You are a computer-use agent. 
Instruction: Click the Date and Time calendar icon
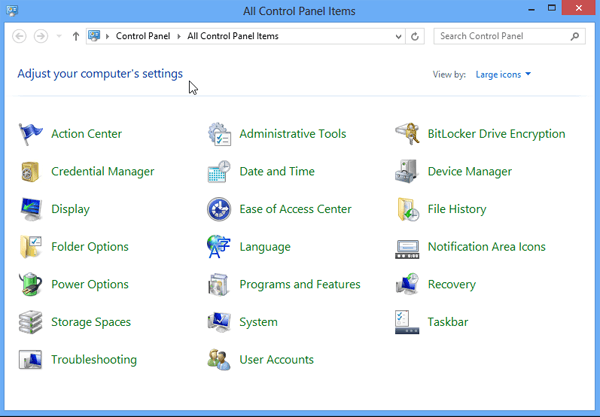(219, 171)
